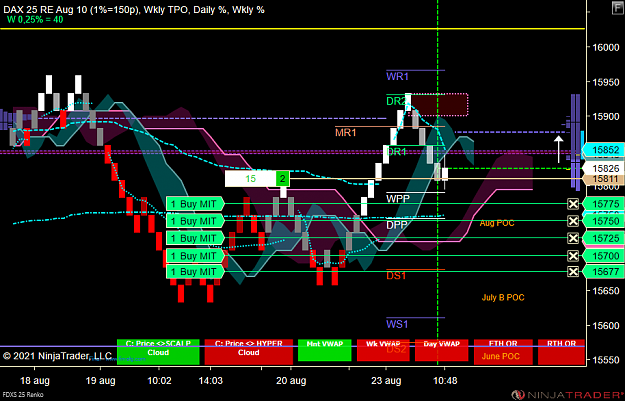Viewport: 625px width, 401px height.
Task: Click the July B POC label
Action: (503, 297)
